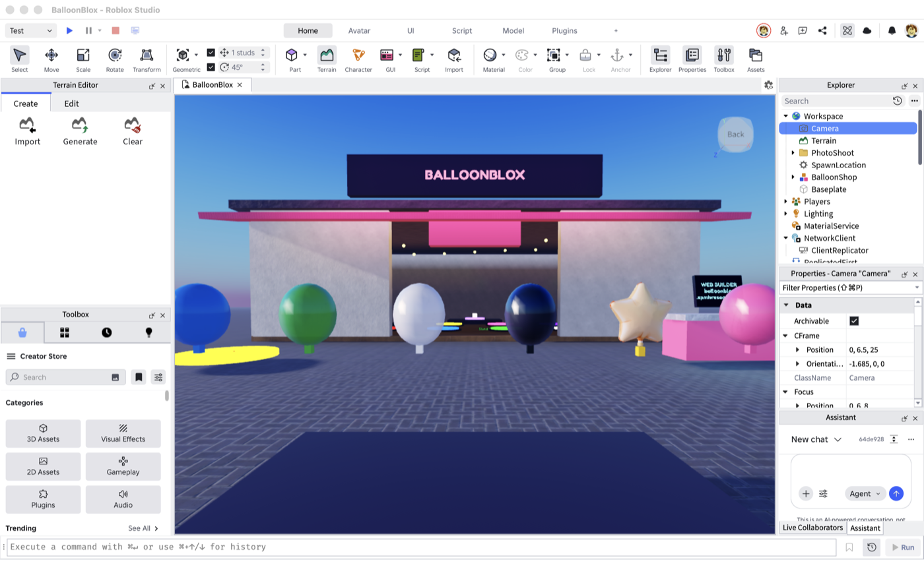The image size is (924, 579).
Task: Switch to the UI ribbon tab
Action: [411, 31]
